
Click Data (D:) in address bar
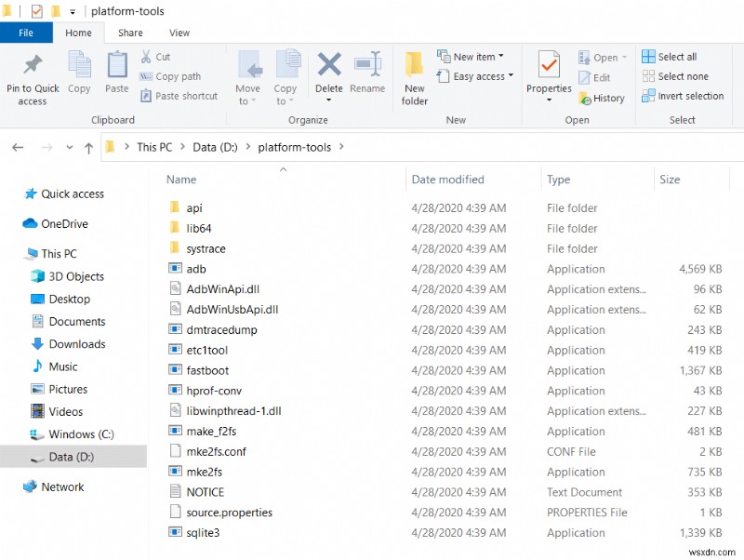click(x=215, y=147)
